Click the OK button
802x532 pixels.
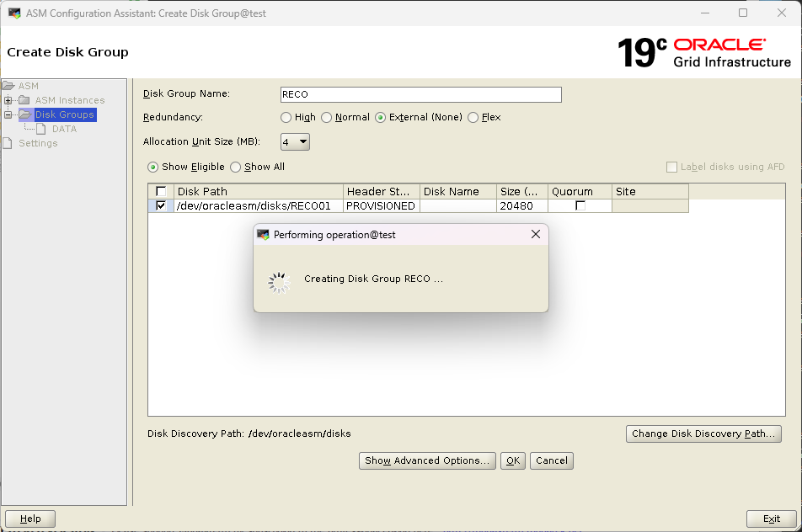click(512, 461)
